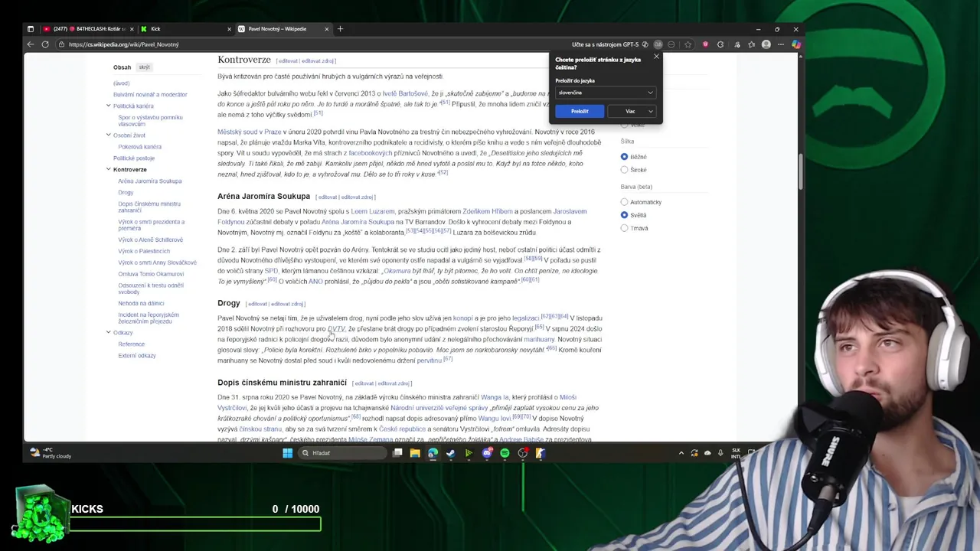
Task: Open Discord from the taskbar
Action: pyautogui.click(x=487, y=453)
